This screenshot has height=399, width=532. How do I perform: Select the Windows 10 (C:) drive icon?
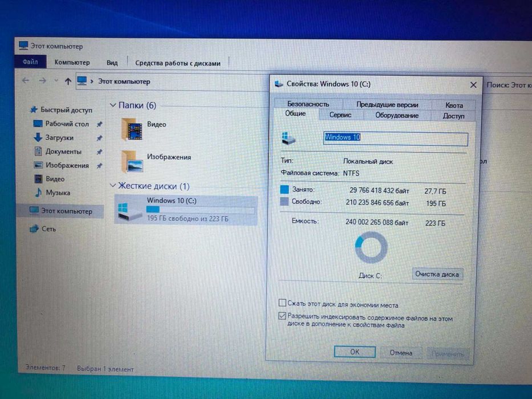(129, 211)
